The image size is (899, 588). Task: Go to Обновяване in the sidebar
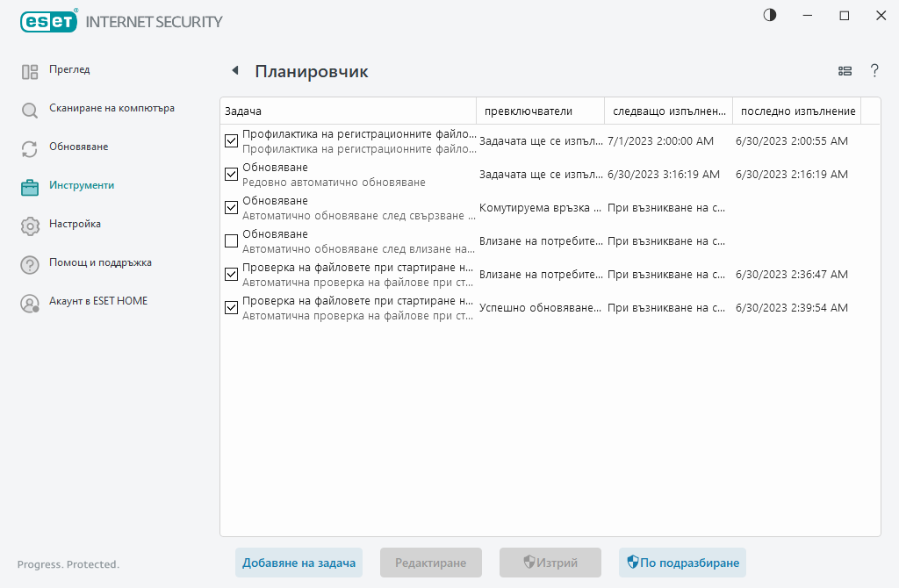[x=78, y=147]
